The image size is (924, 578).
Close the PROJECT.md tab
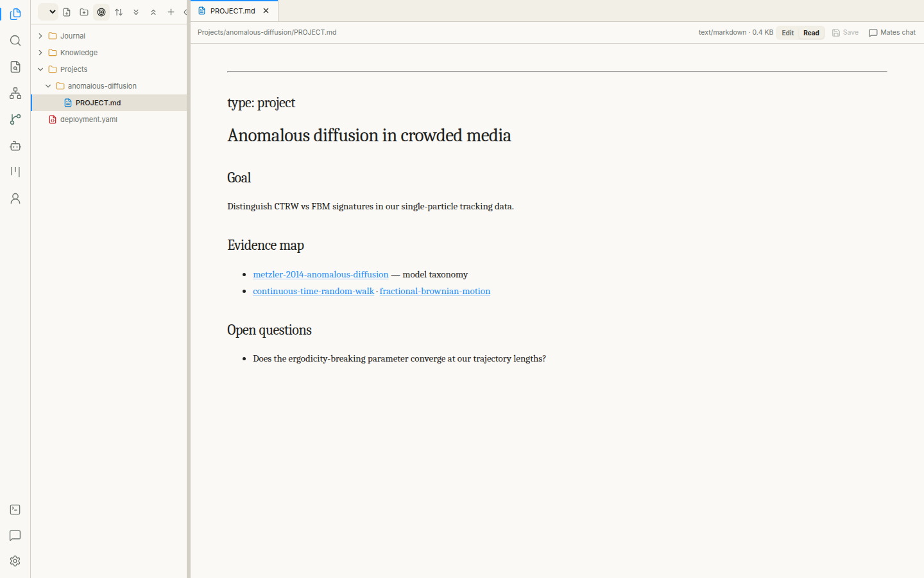(x=266, y=11)
